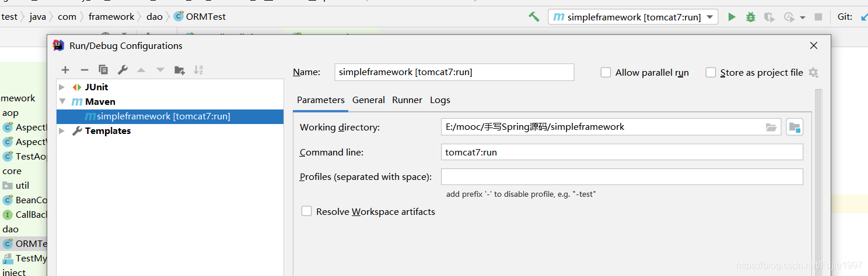Add new configuration with plus icon
The image size is (868, 276).
pos(65,70)
